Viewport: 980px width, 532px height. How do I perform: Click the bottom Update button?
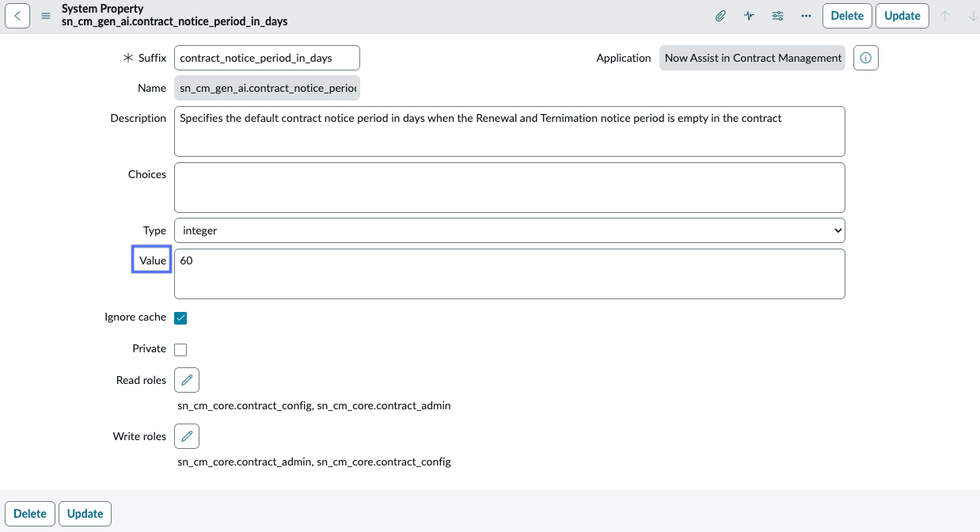coord(85,514)
